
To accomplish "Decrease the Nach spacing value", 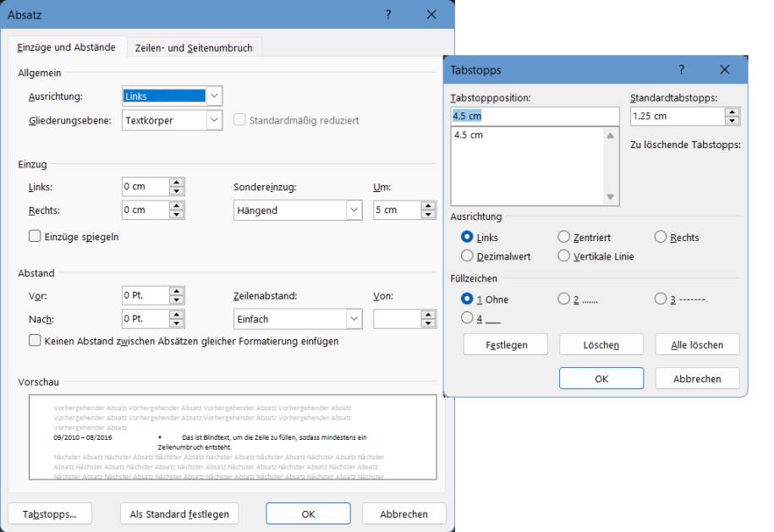I will coord(176,323).
